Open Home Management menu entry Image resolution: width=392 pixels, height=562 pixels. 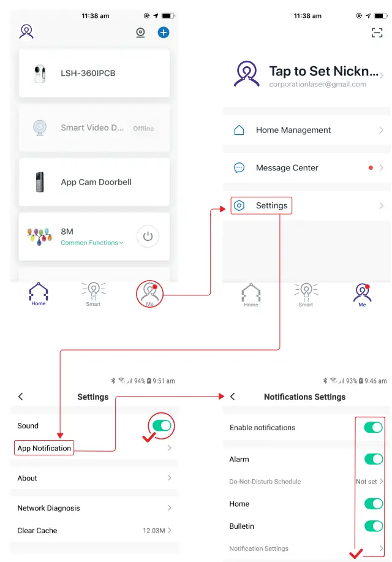pos(307,130)
